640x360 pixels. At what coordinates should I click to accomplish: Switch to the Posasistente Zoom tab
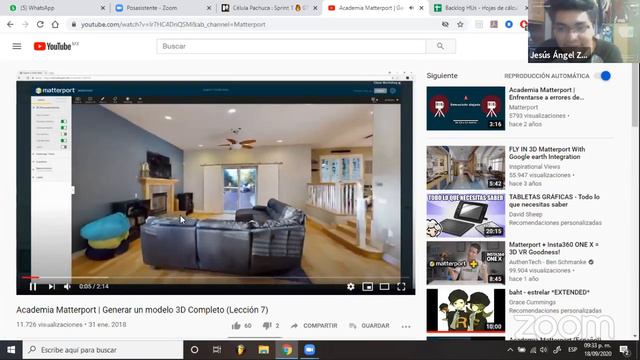pyautogui.click(x=162, y=8)
